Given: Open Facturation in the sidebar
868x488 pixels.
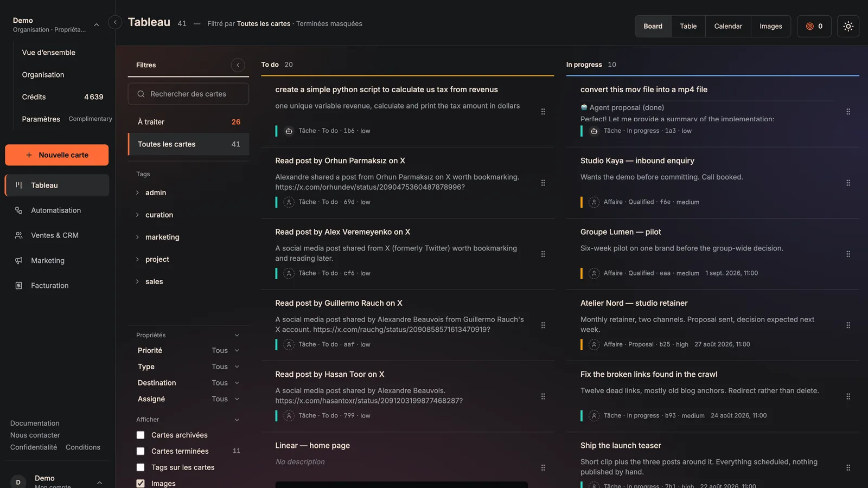Looking at the screenshot, I should coord(56,286).
